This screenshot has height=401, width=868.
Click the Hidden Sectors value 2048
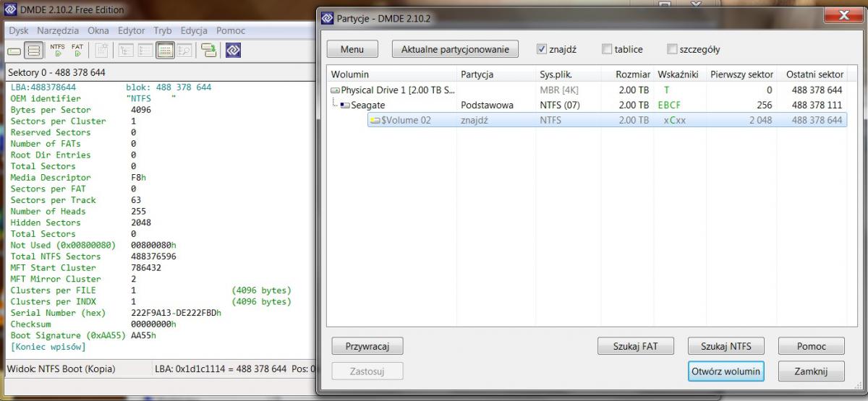tap(142, 223)
